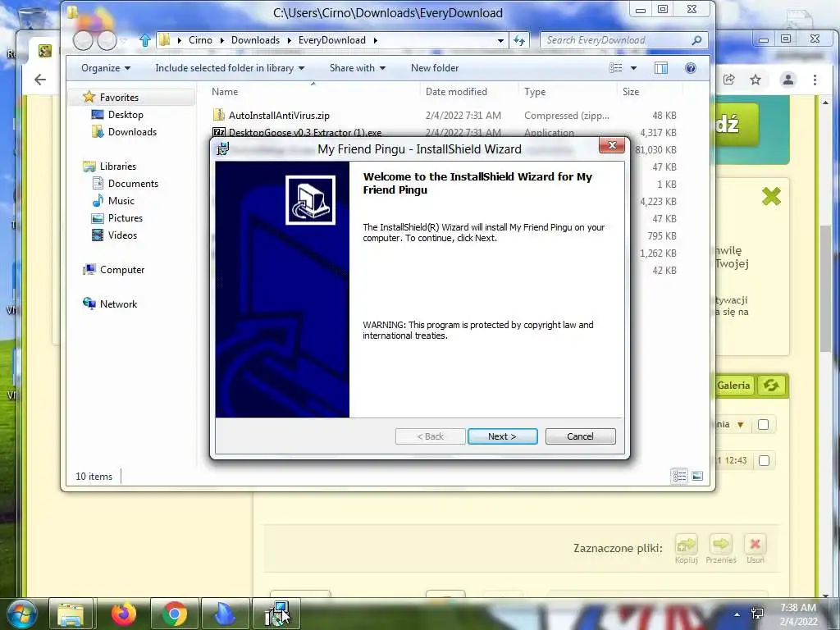
Task: Open Downloads in Favorites
Action: click(x=132, y=132)
